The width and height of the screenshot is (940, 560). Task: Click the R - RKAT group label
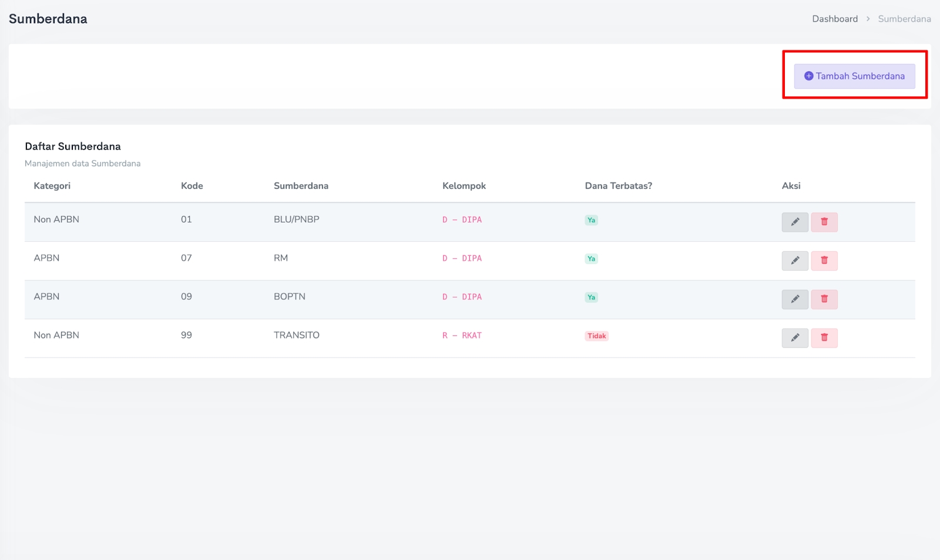pos(462,336)
